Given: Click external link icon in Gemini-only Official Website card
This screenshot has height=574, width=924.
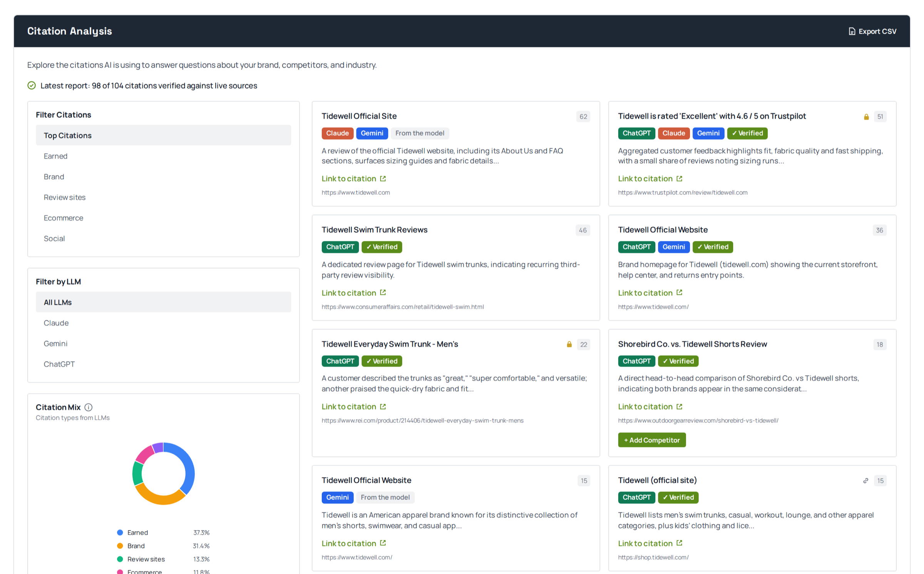Looking at the screenshot, I should pos(383,543).
